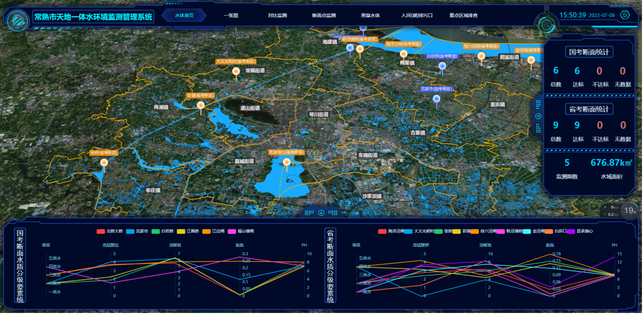This screenshot has height=314, width=644.
Task: Select the 沈家市 blue national section pin
Action: (436, 99)
